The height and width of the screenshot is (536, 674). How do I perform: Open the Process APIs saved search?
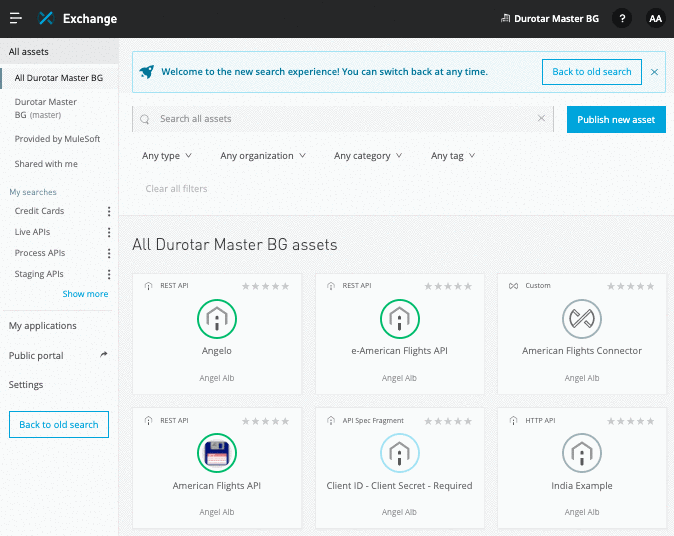click(40, 253)
